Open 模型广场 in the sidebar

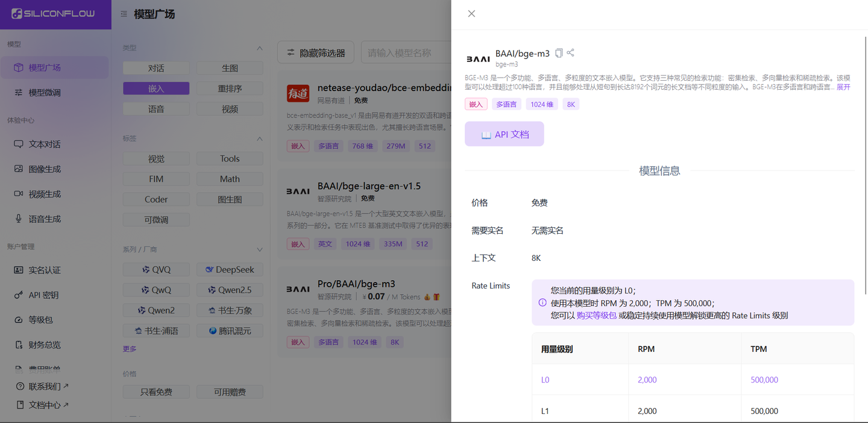click(x=54, y=67)
